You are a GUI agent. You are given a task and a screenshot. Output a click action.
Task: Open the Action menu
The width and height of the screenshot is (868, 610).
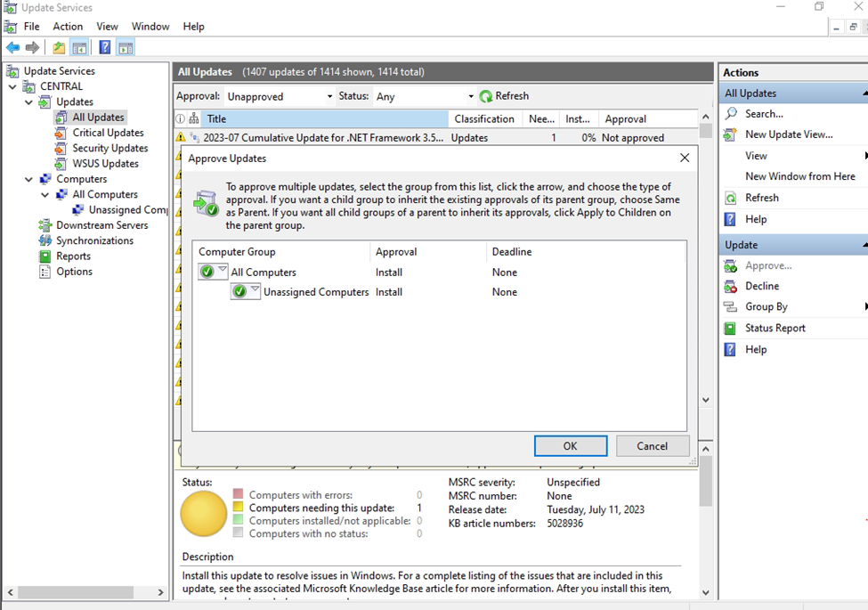(68, 27)
